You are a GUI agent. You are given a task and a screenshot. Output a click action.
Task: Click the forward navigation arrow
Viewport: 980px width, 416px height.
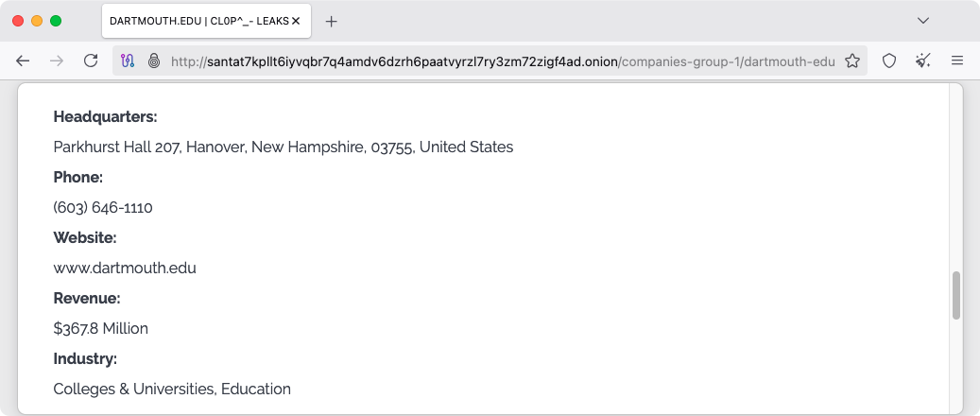pos(57,61)
